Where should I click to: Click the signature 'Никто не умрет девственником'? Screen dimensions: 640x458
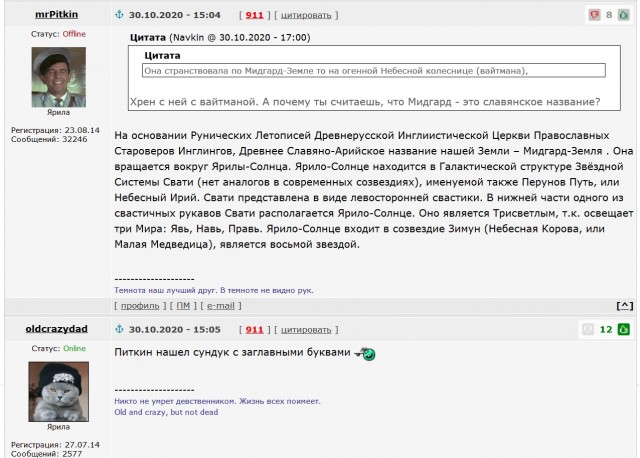pos(218,401)
